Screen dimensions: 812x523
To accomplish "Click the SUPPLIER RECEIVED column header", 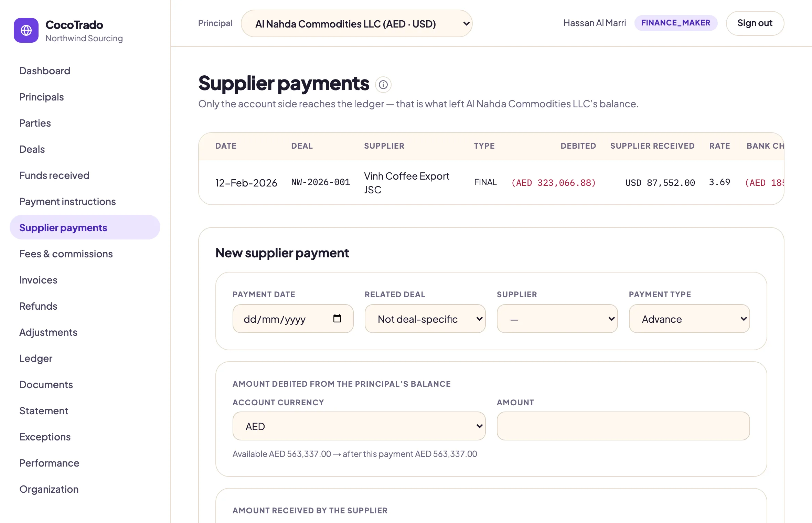I will pyautogui.click(x=652, y=146).
